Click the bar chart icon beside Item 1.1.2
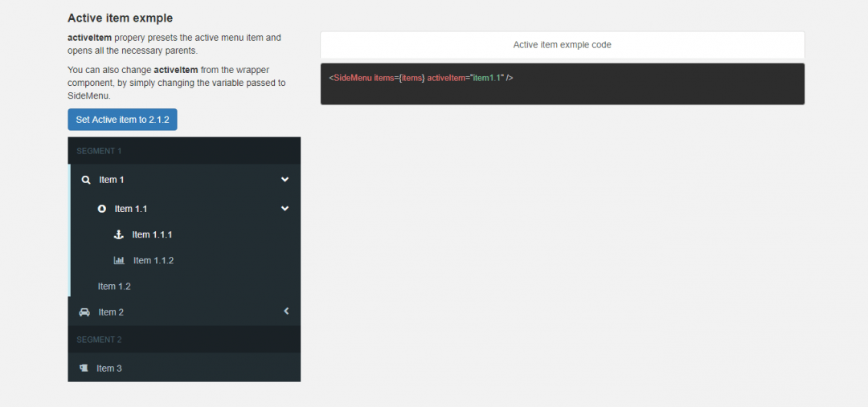Image resolution: width=868 pixels, height=407 pixels. pos(119,260)
